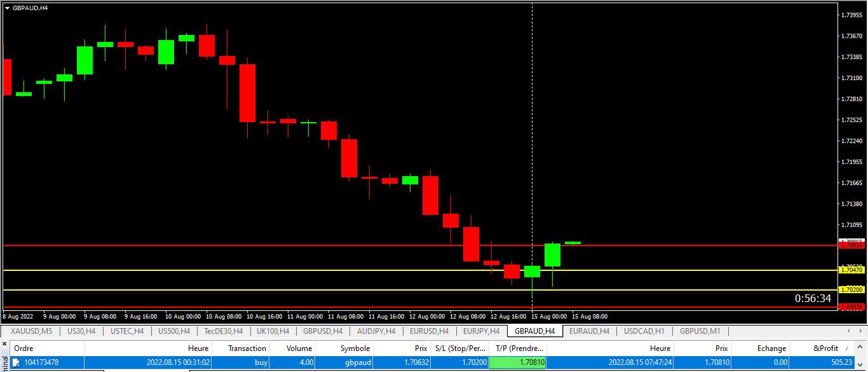The width and height of the screenshot is (868, 372).
Task: Sort orders by the Ordre column header
Action: (47, 348)
